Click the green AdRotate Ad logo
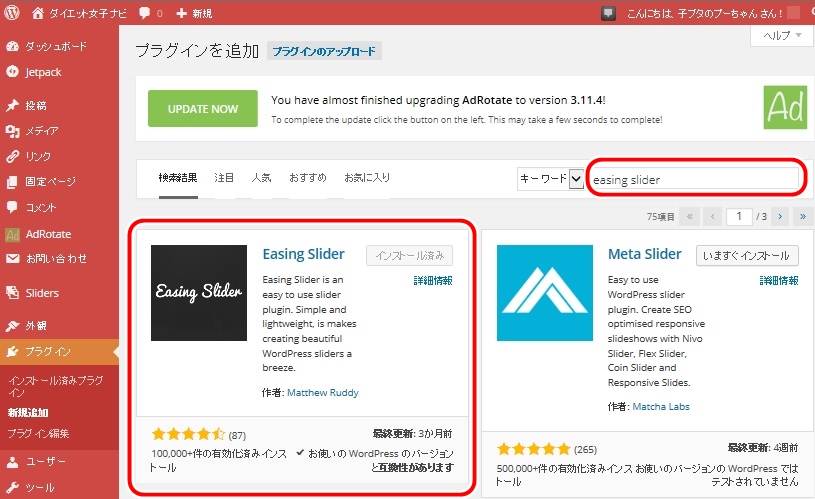Screen dimensions: 815x499 (785, 108)
